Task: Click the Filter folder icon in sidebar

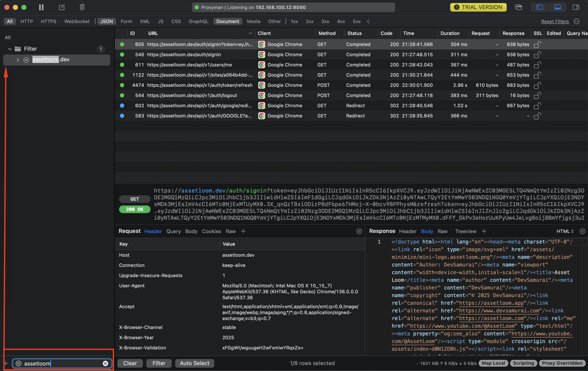Action: 18,49
